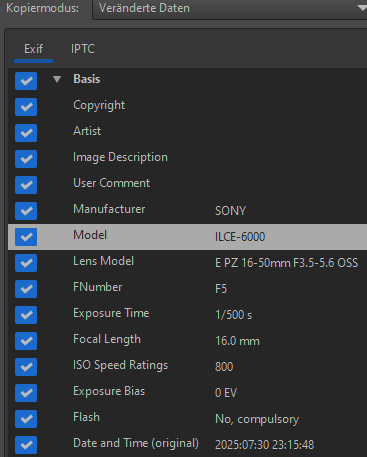Select the Date and Time (original) row

(x=187, y=444)
